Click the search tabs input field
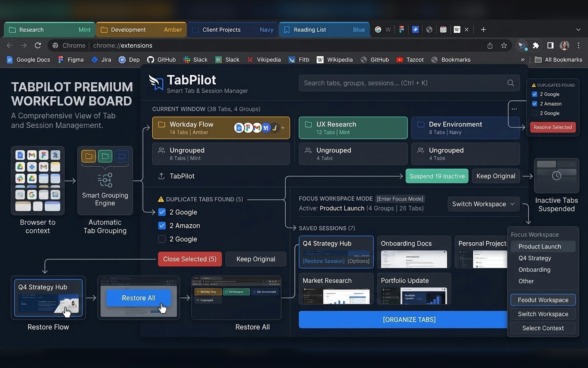Screen dimensions: 588x368 click(409, 83)
